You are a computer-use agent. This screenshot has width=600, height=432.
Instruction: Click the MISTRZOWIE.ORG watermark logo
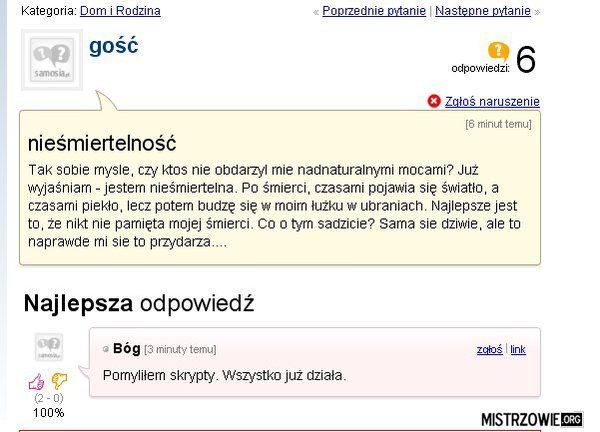pyautogui.click(x=532, y=419)
